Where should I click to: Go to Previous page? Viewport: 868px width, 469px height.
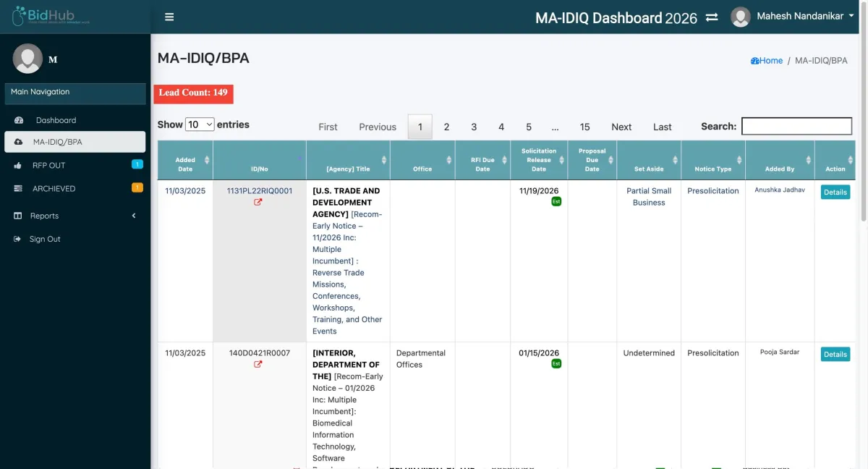tap(378, 127)
